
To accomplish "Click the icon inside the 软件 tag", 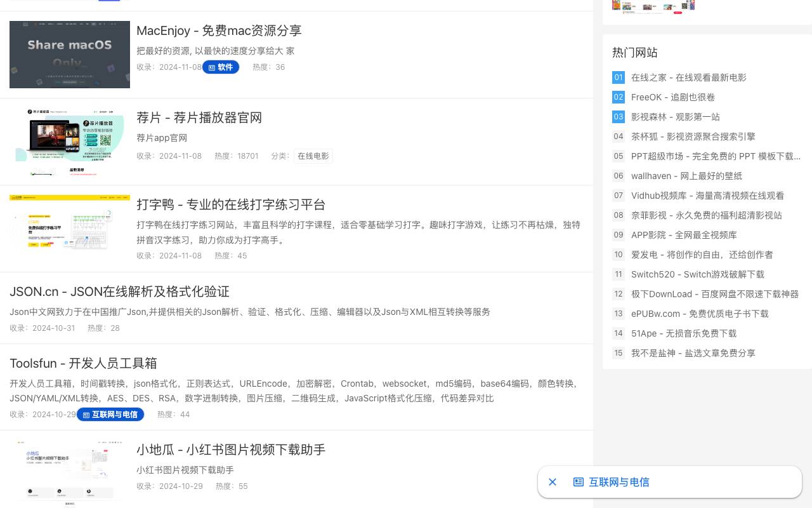I will (212, 67).
